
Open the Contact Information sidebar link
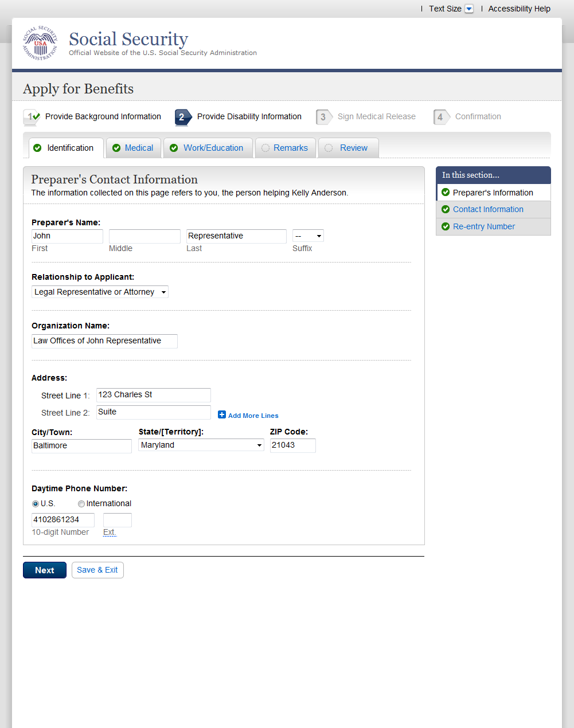click(488, 209)
